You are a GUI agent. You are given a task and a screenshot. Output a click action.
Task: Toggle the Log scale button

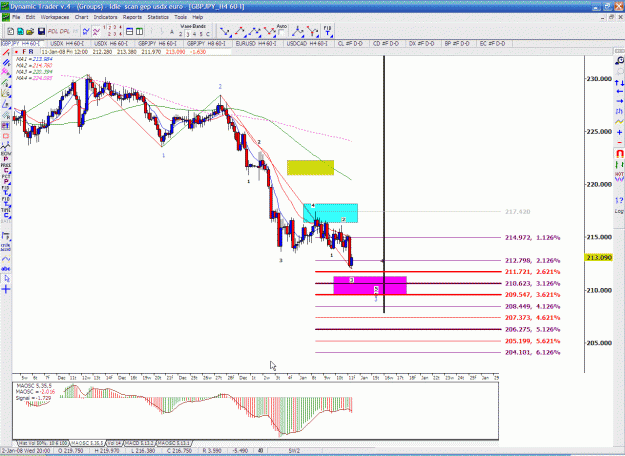click(619, 211)
